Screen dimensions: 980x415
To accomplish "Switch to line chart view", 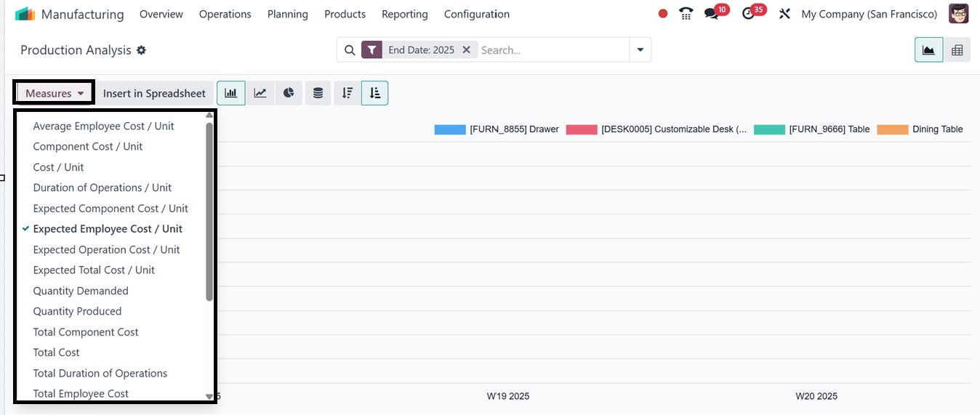I will [260, 93].
